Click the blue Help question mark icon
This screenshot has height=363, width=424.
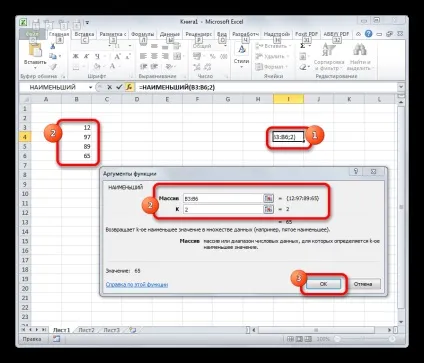[x=368, y=34]
